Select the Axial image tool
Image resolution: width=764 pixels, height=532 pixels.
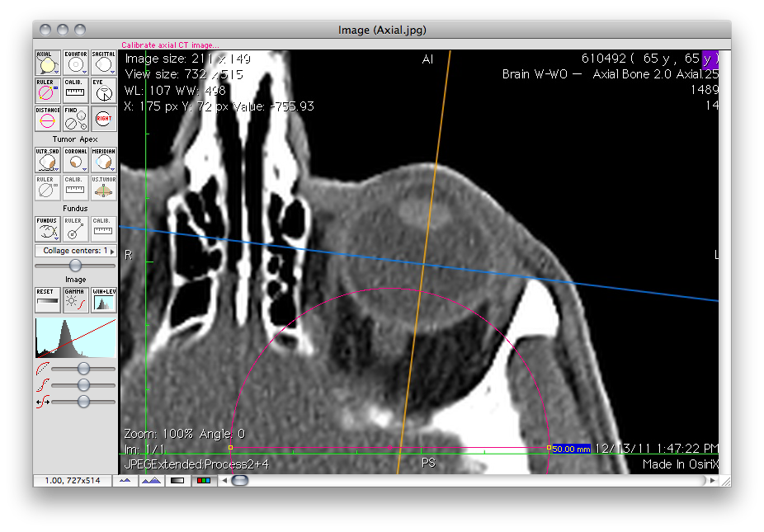[46, 63]
